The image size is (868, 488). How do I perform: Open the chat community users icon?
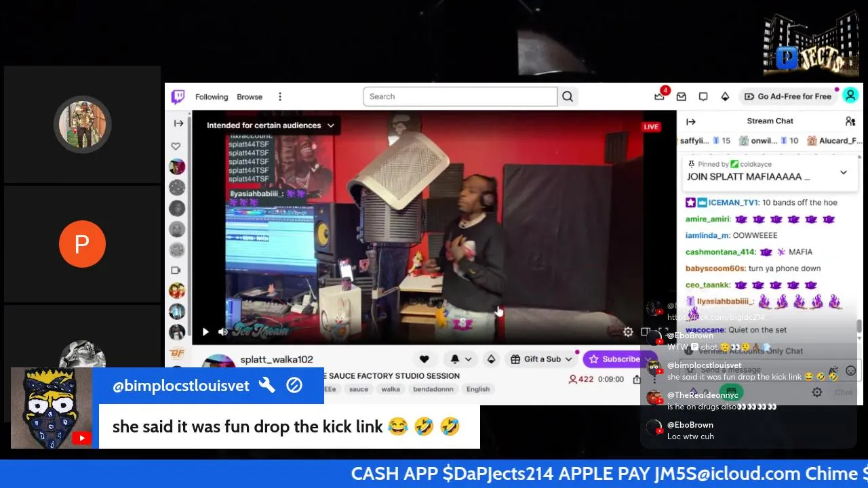[x=850, y=121]
